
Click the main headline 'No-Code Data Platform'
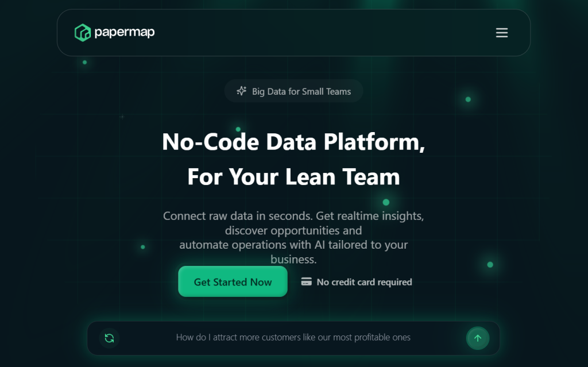click(293, 142)
